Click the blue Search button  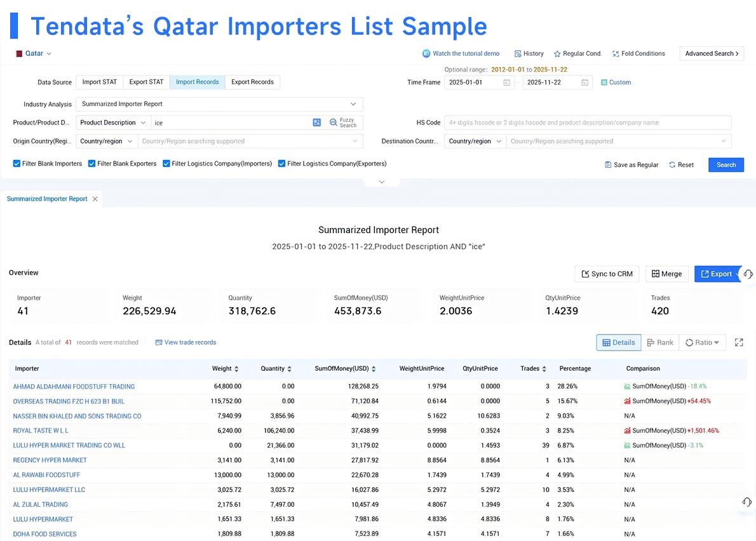(726, 164)
